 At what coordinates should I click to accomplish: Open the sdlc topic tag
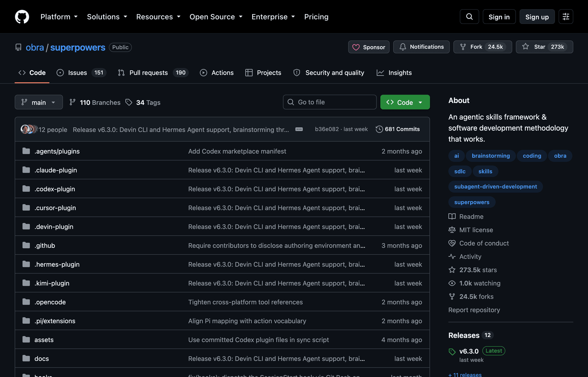coord(460,171)
